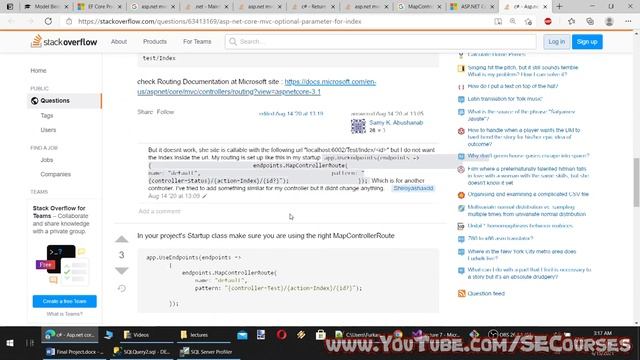This screenshot has width=640, height=360.
Task: Reload the page with the refresh icon
Action: coord(48,21)
